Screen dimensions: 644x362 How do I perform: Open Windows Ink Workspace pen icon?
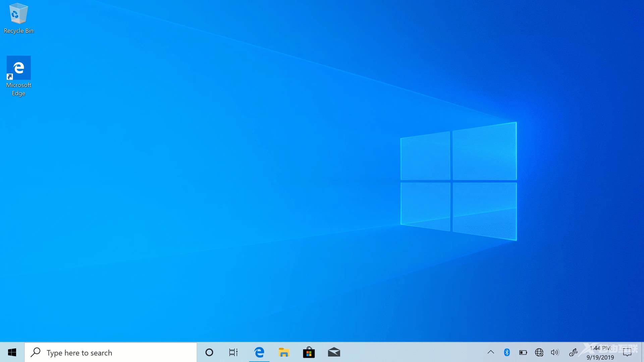tap(573, 352)
